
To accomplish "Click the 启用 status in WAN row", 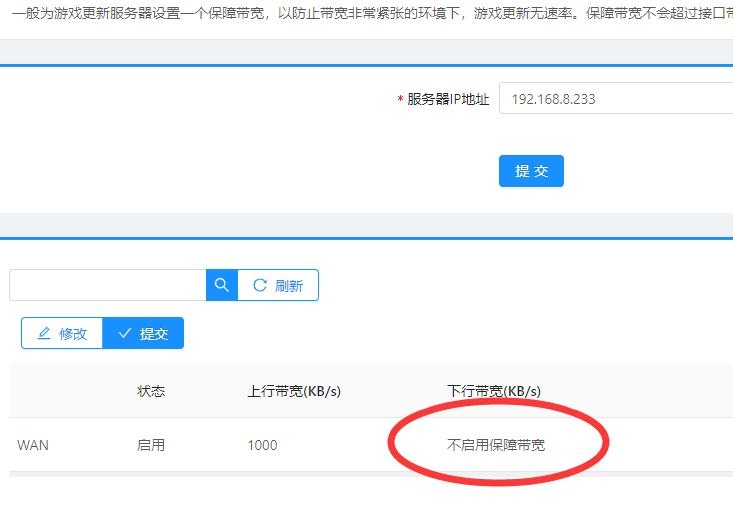I will 151,445.
